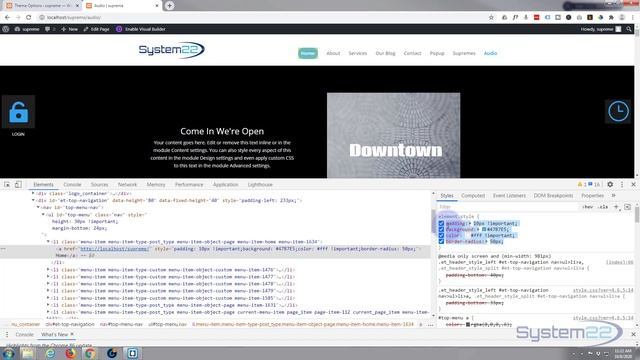This screenshot has width=640, height=360.
Task: Open Internet Explorer from taskbar
Action: pyautogui.click(x=51, y=353)
